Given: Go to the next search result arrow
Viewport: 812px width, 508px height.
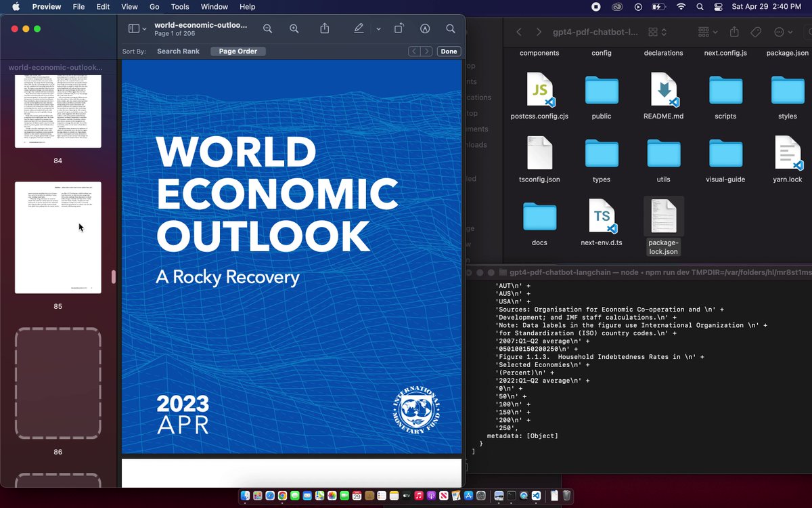Looking at the screenshot, I should 426,51.
